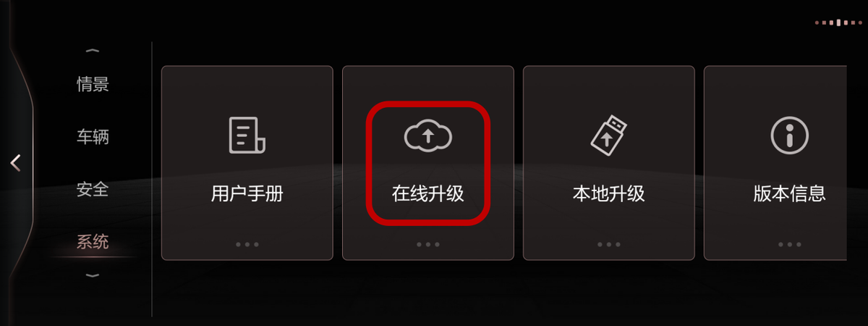Open the 用户手册 card label
The image size is (868, 326).
click(x=247, y=194)
